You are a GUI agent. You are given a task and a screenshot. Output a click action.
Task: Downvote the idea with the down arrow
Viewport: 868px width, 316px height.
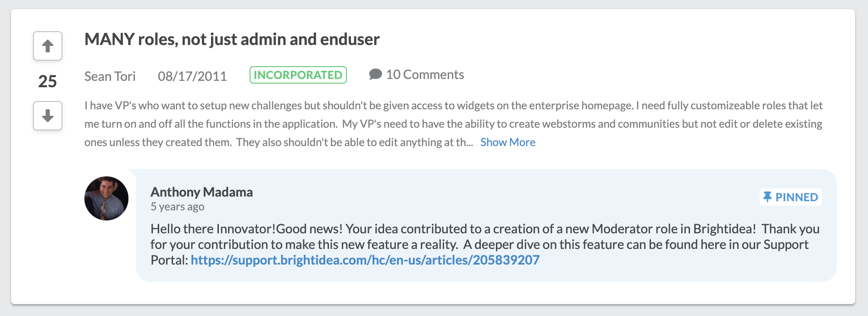pos(48,116)
